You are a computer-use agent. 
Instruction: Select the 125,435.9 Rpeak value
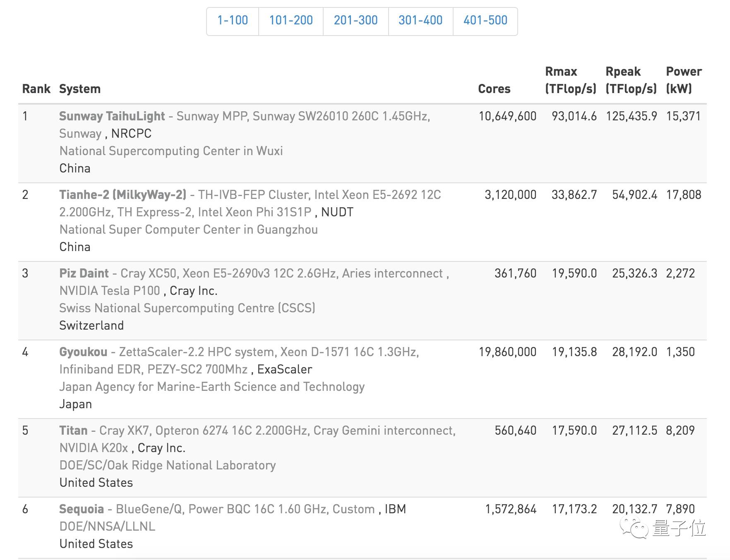tap(632, 116)
